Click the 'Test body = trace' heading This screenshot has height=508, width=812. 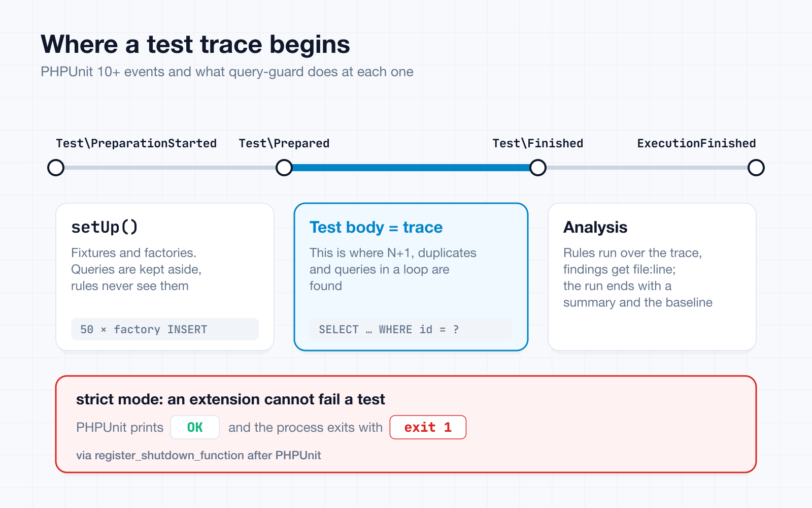[376, 227]
